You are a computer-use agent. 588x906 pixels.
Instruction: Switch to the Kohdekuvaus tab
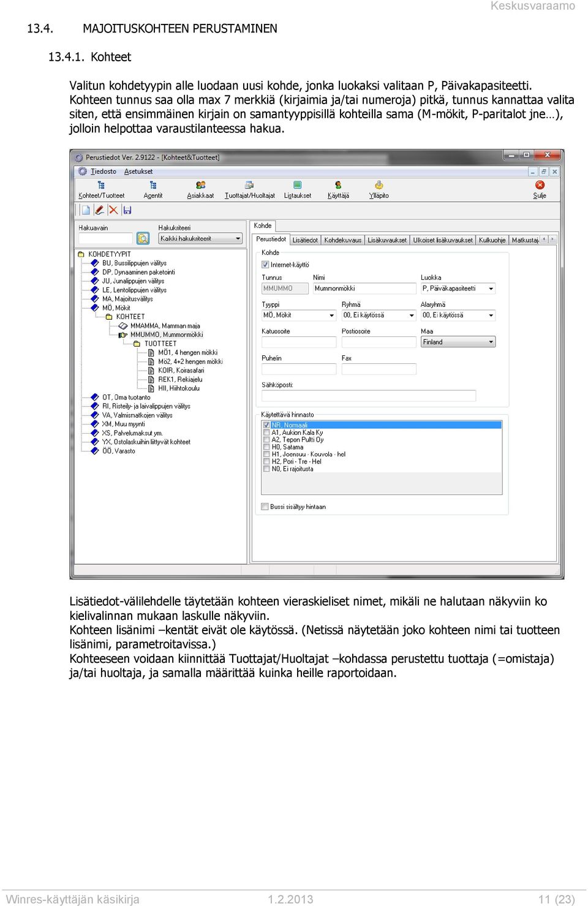(343, 240)
